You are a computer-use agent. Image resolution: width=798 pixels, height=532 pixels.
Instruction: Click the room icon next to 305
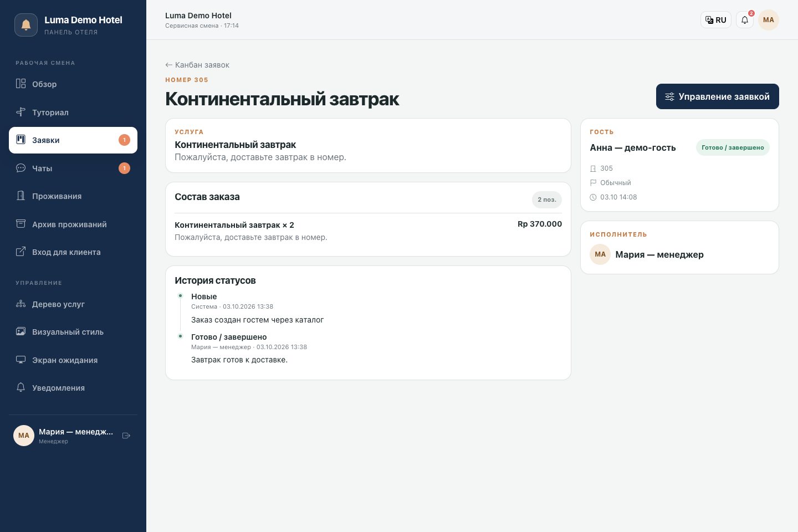(x=593, y=168)
